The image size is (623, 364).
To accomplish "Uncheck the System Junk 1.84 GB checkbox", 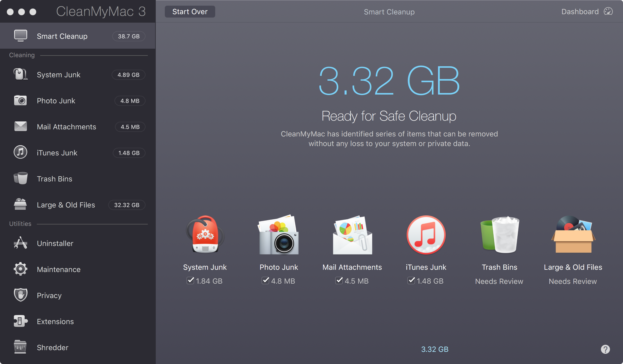I will point(191,281).
